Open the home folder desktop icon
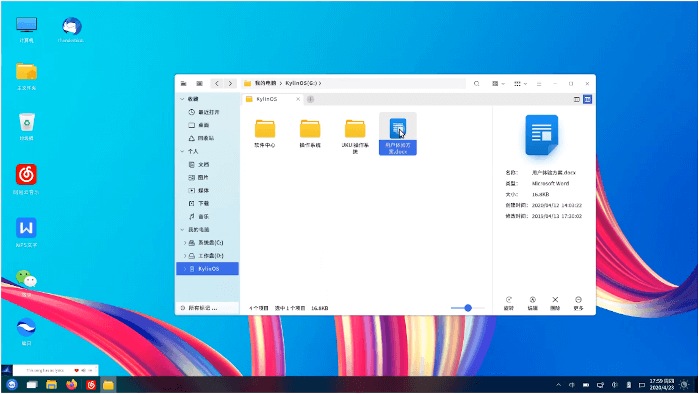This screenshot has width=700, height=394. click(x=26, y=76)
